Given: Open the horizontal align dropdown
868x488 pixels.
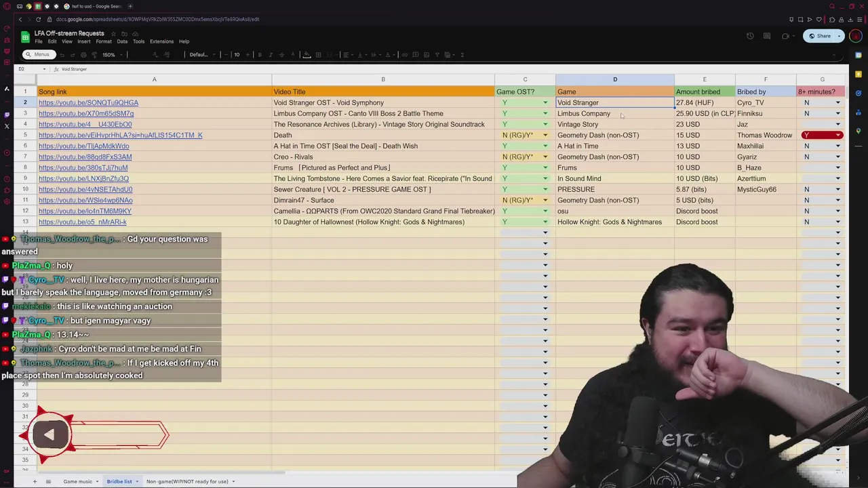Looking at the screenshot, I should (x=348, y=54).
